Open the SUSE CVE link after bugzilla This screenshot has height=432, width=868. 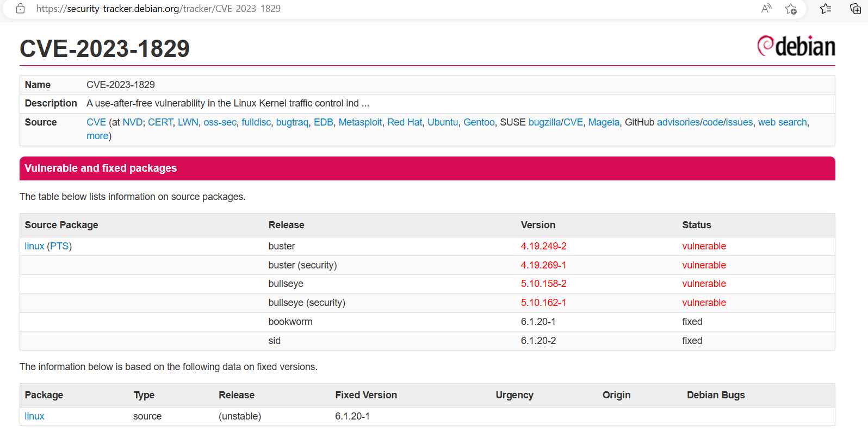click(x=573, y=122)
